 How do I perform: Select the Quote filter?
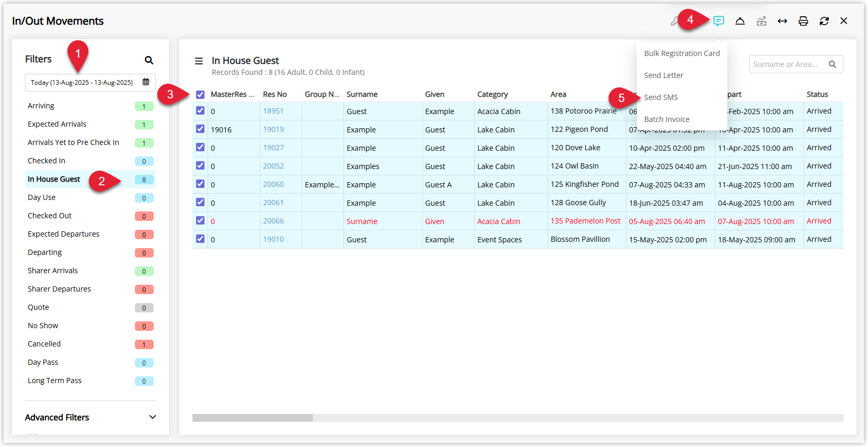(x=90, y=307)
